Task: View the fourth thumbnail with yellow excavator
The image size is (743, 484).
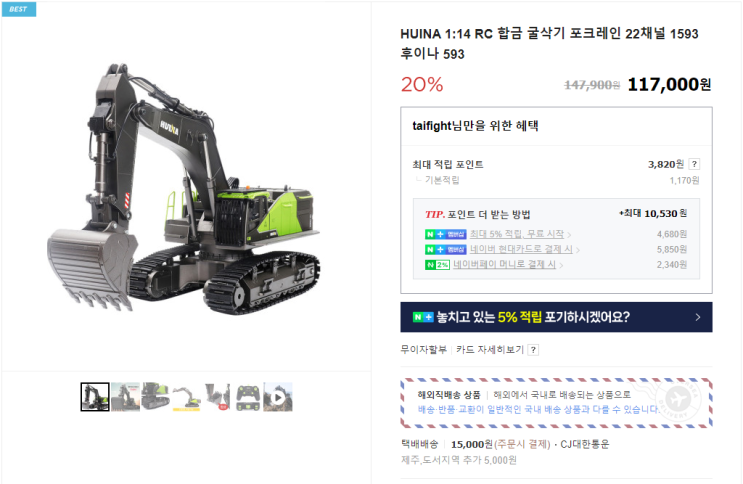Action: [186, 397]
